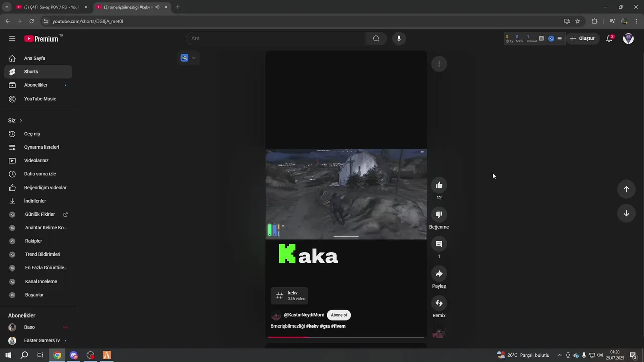644x362 pixels.
Task: Open Videolarınız in sidebar
Action: (x=38, y=161)
